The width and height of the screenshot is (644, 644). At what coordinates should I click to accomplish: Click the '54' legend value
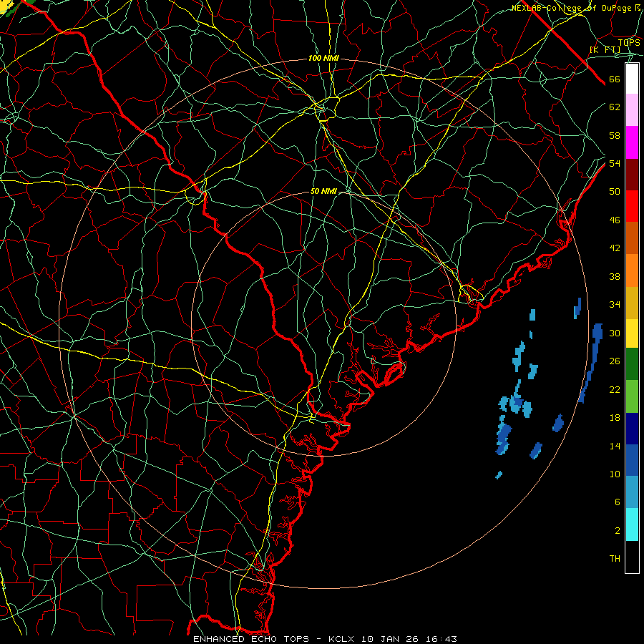(615, 163)
